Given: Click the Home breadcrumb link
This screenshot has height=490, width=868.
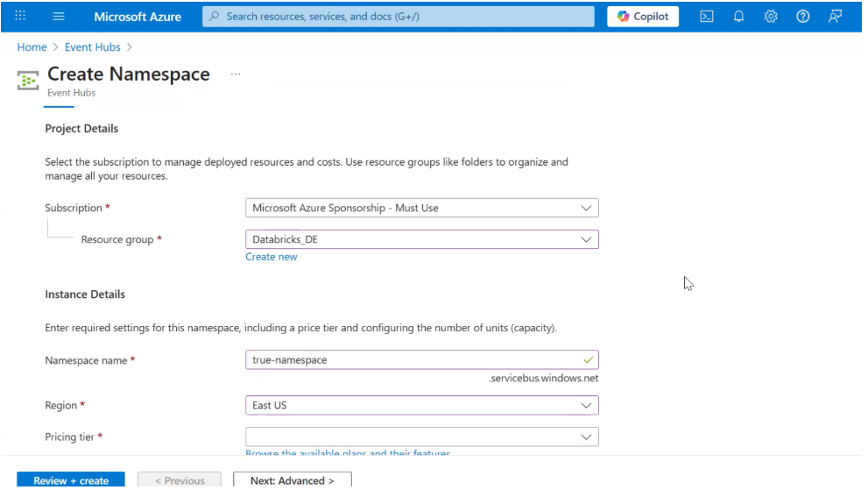Looking at the screenshot, I should pyautogui.click(x=32, y=47).
